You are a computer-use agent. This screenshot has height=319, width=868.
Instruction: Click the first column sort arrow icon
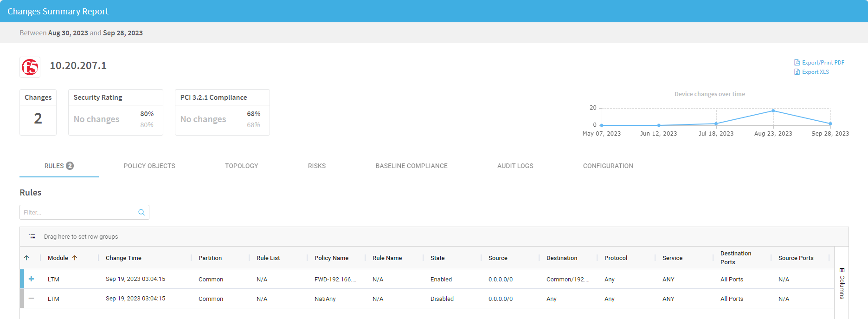(x=26, y=258)
